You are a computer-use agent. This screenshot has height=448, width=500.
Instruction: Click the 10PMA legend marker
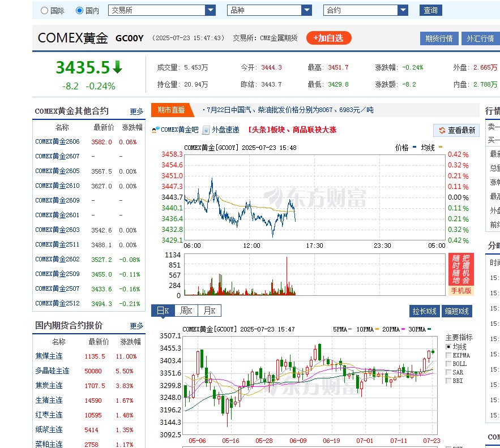(x=377, y=329)
